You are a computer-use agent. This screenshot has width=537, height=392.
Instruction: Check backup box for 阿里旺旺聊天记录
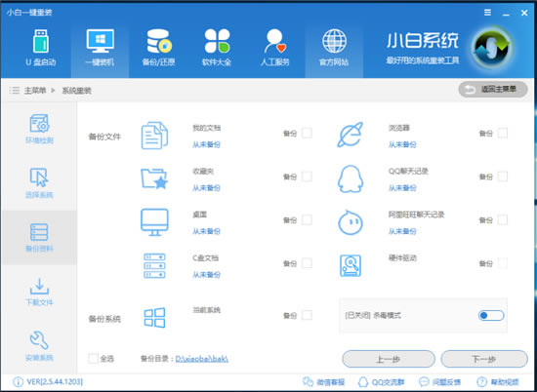tap(503, 220)
